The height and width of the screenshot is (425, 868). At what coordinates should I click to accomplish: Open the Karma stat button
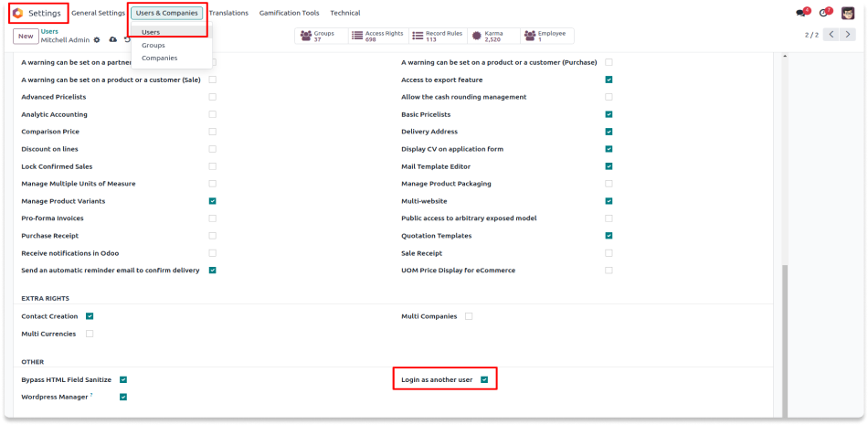coord(492,37)
